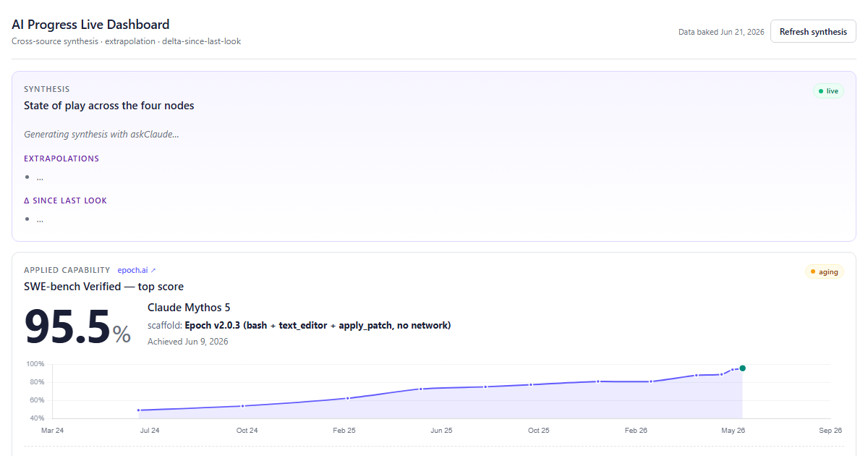The image size is (868, 456).
Task: Click the 60% y-axis label
Action: (37, 400)
